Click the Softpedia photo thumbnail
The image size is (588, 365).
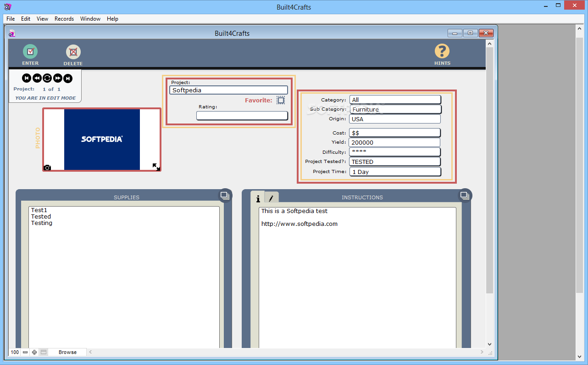(102, 140)
